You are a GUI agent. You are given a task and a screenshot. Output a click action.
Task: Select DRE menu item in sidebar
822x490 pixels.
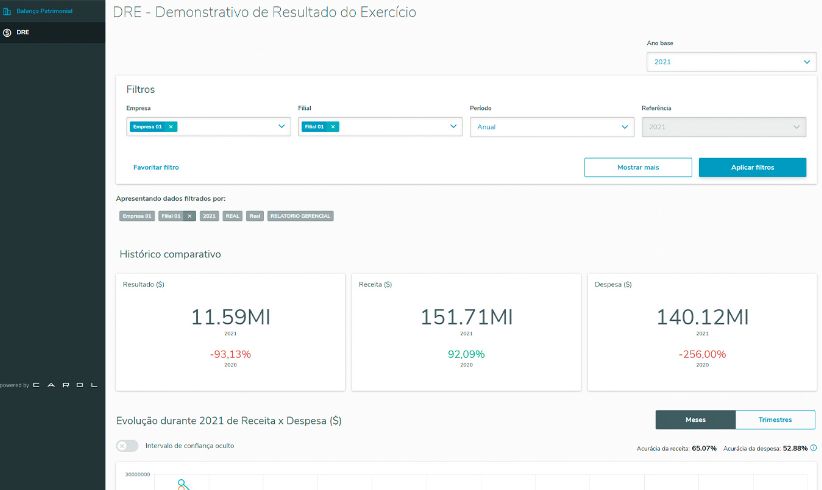[23, 32]
